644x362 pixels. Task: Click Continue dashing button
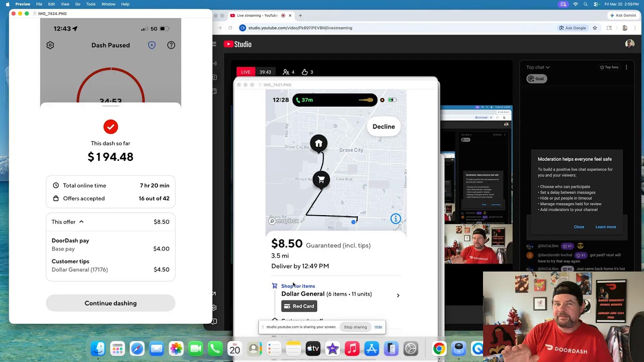111,303
